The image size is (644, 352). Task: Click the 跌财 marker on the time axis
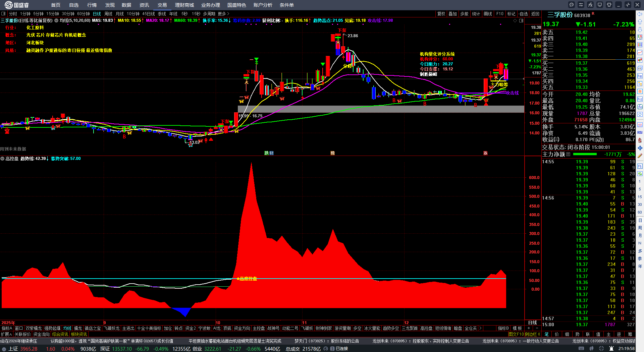(269, 153)
